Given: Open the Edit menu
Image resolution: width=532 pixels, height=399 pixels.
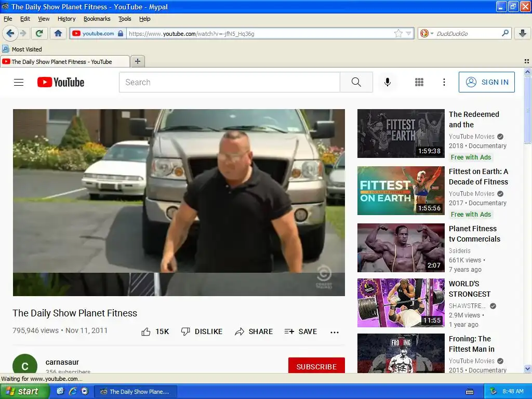Looking at the screenshot, I should [x=25, y=19].
